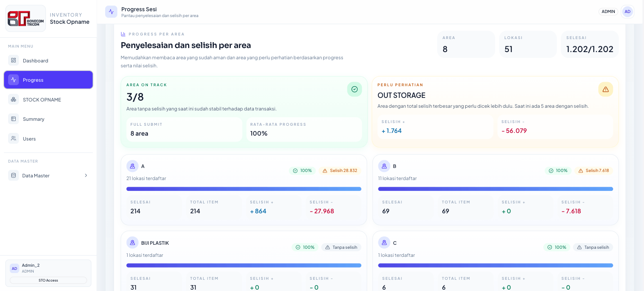Click the ADMIN role badge in header
Image resolution: width=644 pixels, height=291 pixels.
click(x=608, y=12)
